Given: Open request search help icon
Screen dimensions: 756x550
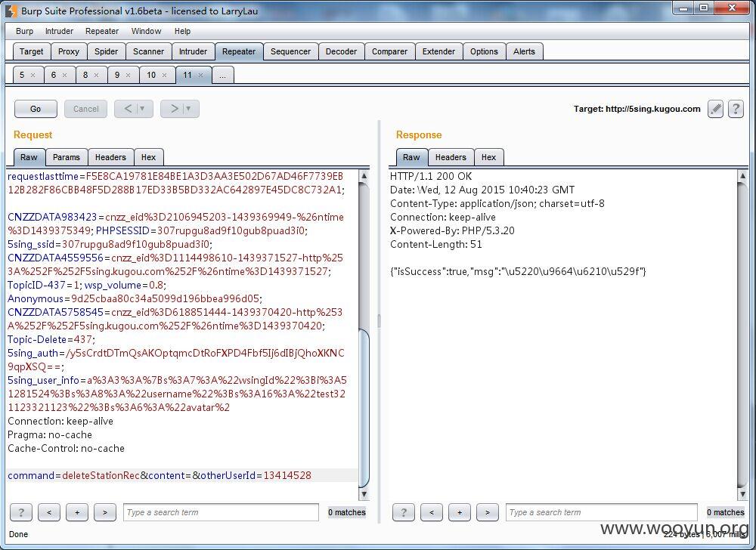Looking at the screenshot, I should coord(21,512).
